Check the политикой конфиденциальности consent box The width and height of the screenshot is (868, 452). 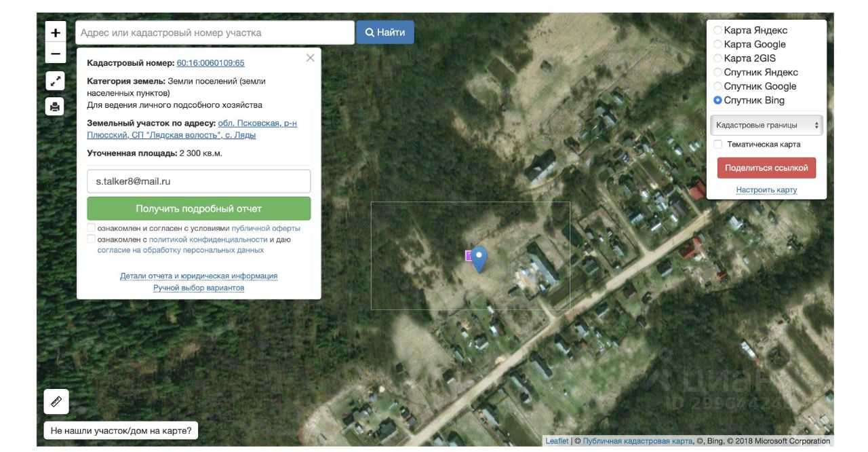tap(92, 239)
